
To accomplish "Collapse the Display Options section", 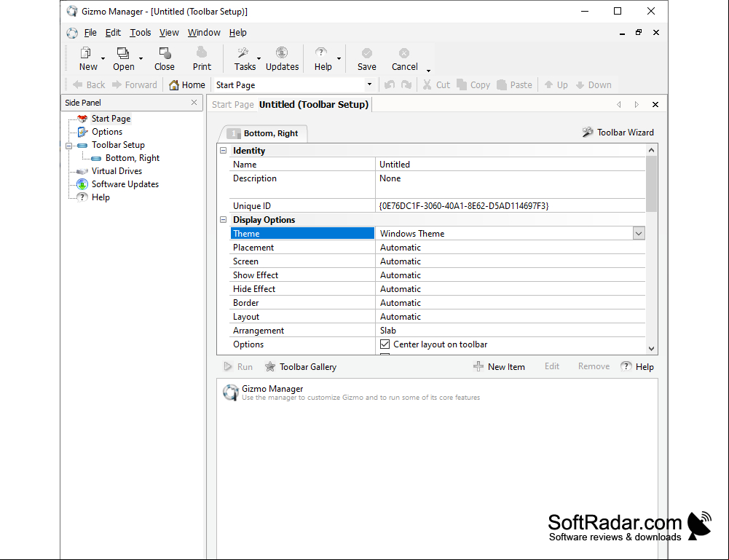I will pyautogui.click(x=223, y=219).
